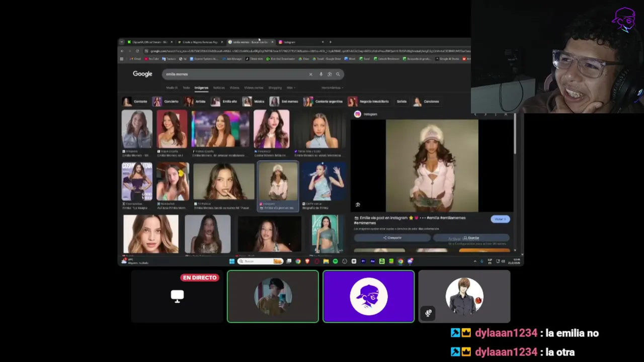The width and height of the screenshot is (644, 362).
Task: Open Brave browser from the taskbar
Action: 307,261
